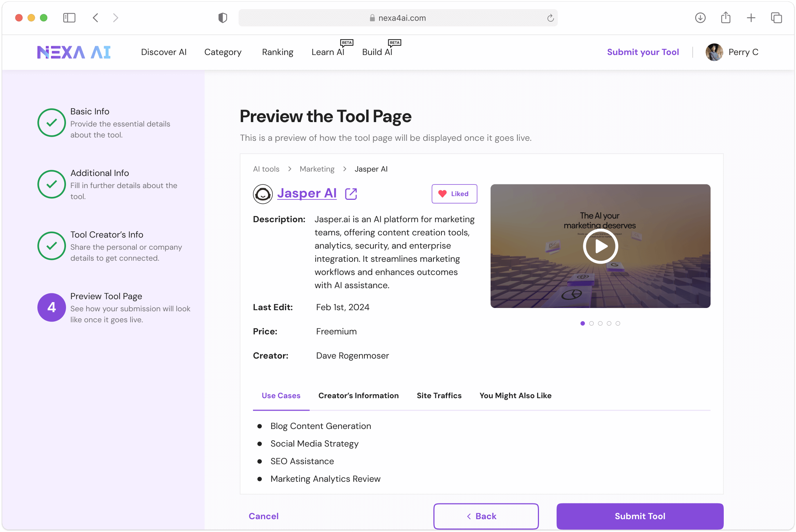Reload the page with the refresh icon
Viewport: 796px width, 532px height.
coord(550,18)
